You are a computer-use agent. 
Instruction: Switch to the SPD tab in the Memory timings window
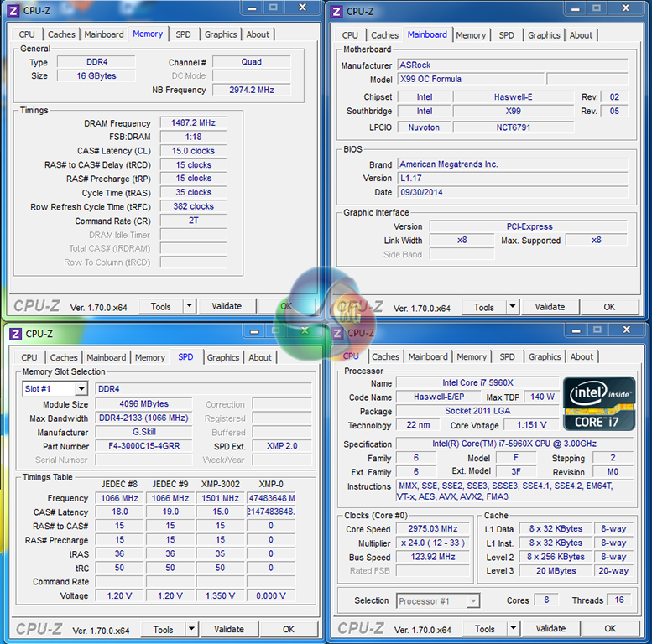click(x=183, y=34)
